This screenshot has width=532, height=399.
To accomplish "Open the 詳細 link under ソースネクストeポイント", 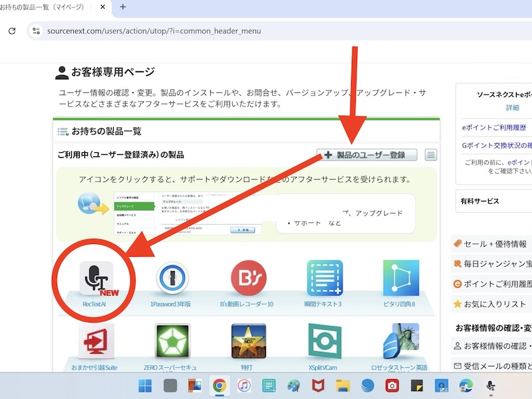I will (x=512, y=108).
